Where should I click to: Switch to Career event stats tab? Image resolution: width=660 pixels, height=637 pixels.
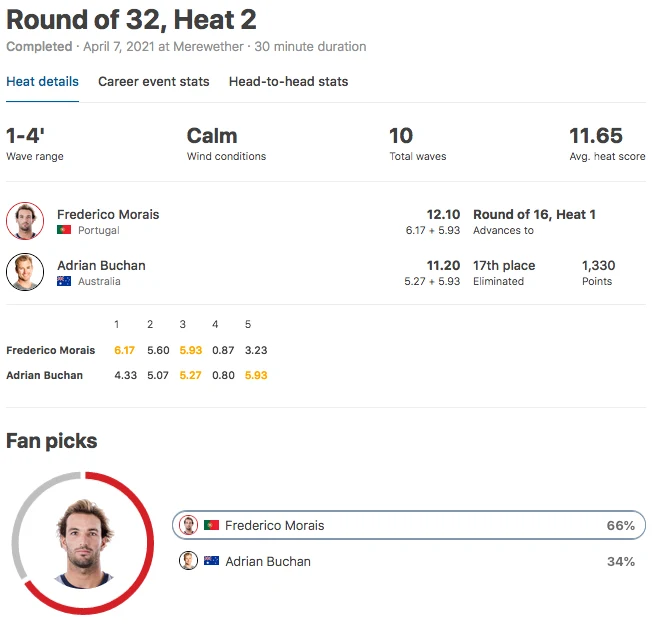[154, 82]
